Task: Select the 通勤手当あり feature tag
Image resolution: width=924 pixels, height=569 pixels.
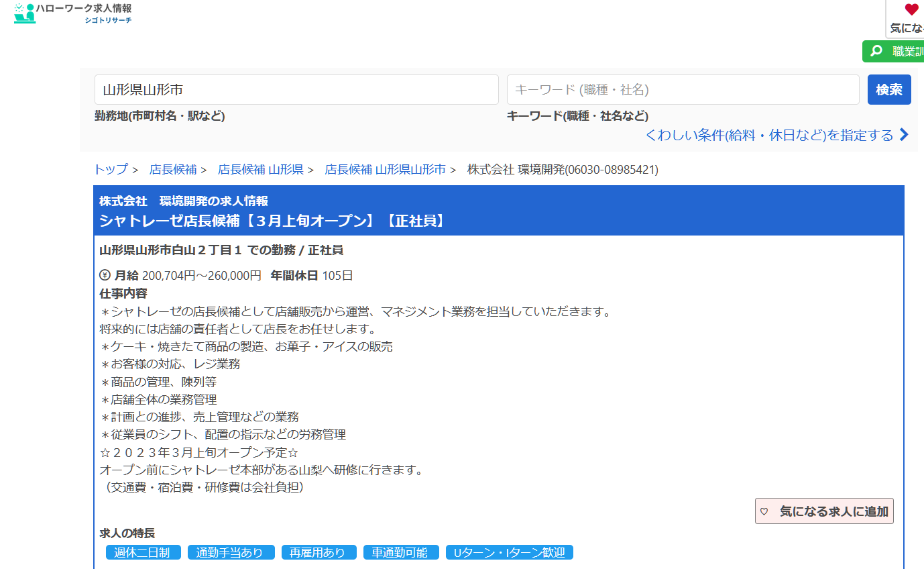Action: tap(231, 553)
